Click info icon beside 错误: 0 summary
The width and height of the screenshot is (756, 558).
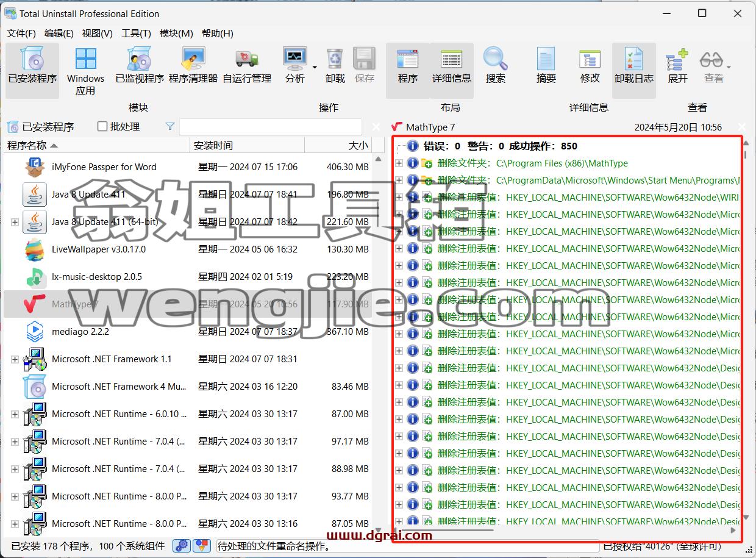tap(413, 146)
